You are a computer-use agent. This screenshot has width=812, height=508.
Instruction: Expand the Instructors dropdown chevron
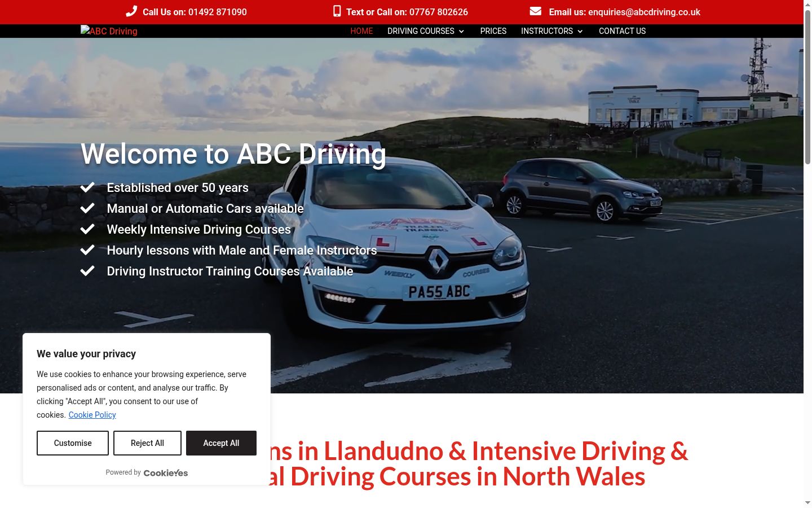tap(580, 32)
